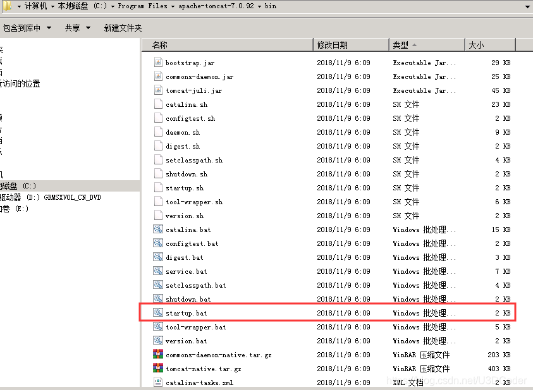
Task: Go to apache-tomcat-7.0.92 breadcrumb
Action: (x=216, y=6)
